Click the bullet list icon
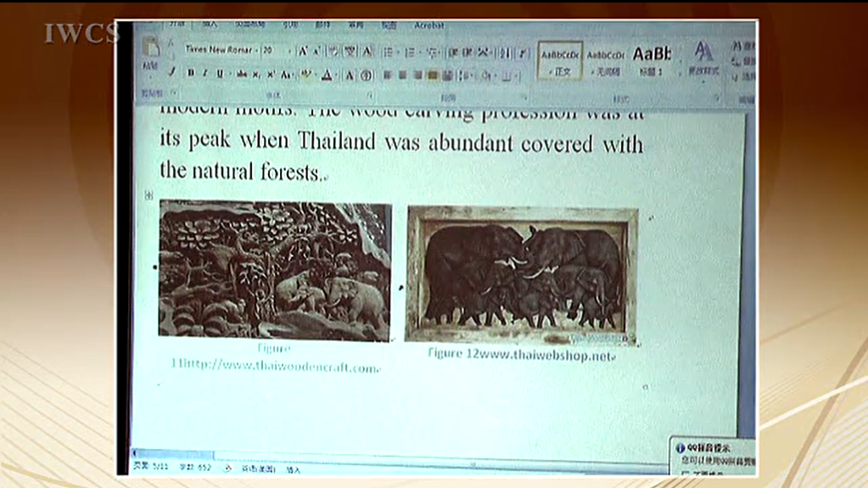The width and height of the screenshot is (868, 488). pyautogui.click(x=388, y=53)
